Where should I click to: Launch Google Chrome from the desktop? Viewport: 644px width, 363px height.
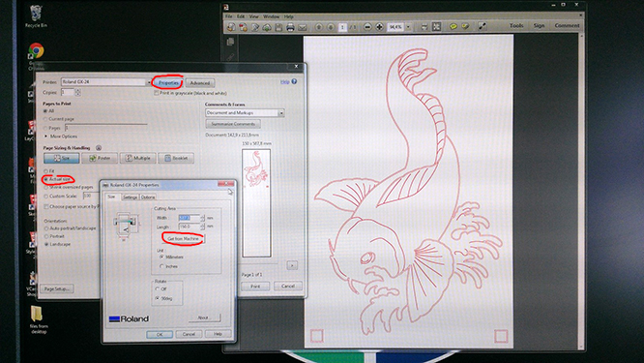[36, 51]
